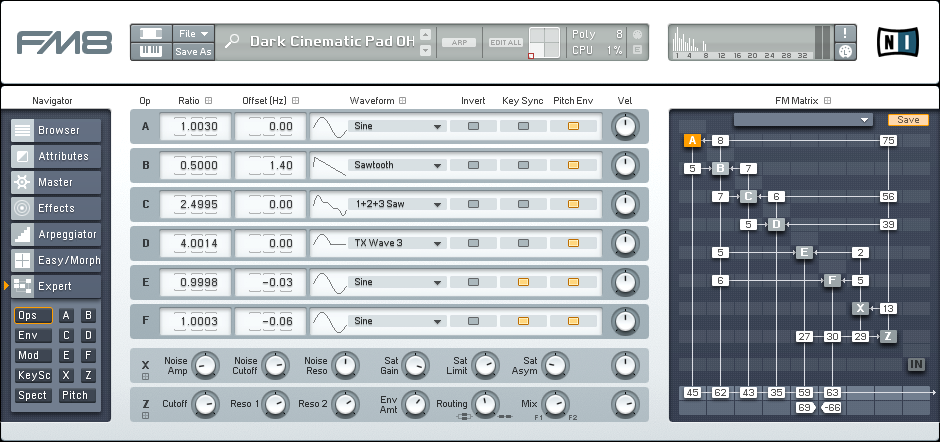Viewport: 940px width, 442px height.
Task: Click the Native Instruments NI logo
Action: [x=897, y=42]
